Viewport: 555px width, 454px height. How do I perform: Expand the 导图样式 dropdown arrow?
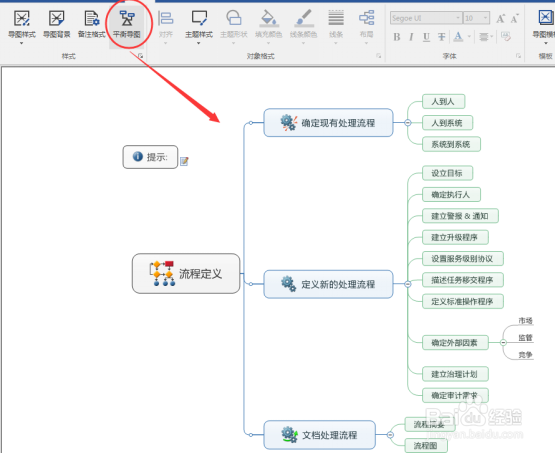(22, 44)
